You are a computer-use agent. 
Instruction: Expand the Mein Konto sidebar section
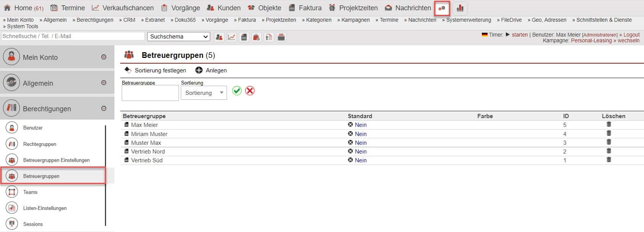(104, 57)
